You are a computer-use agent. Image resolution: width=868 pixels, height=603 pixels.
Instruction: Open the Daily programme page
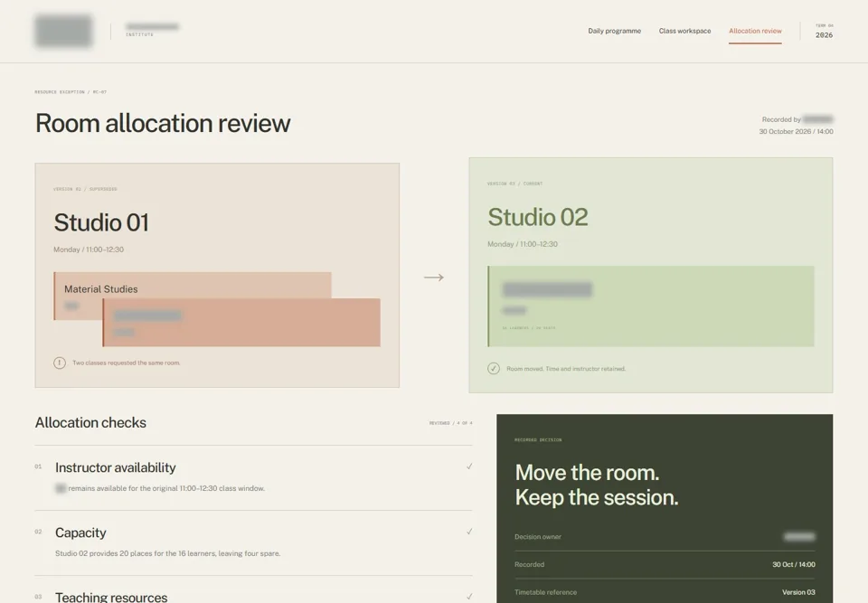pos(615,31)
